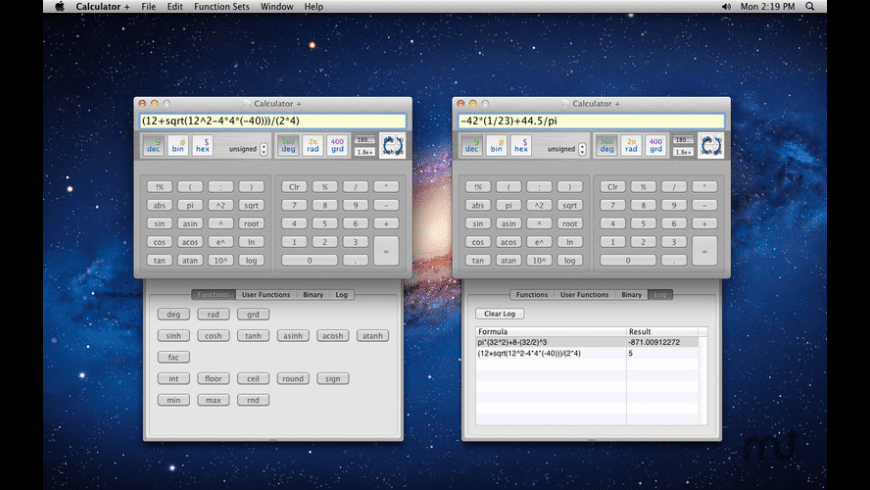Select log row with result 5
This screenshot has height=490, width=870.
tap(588, 353)
